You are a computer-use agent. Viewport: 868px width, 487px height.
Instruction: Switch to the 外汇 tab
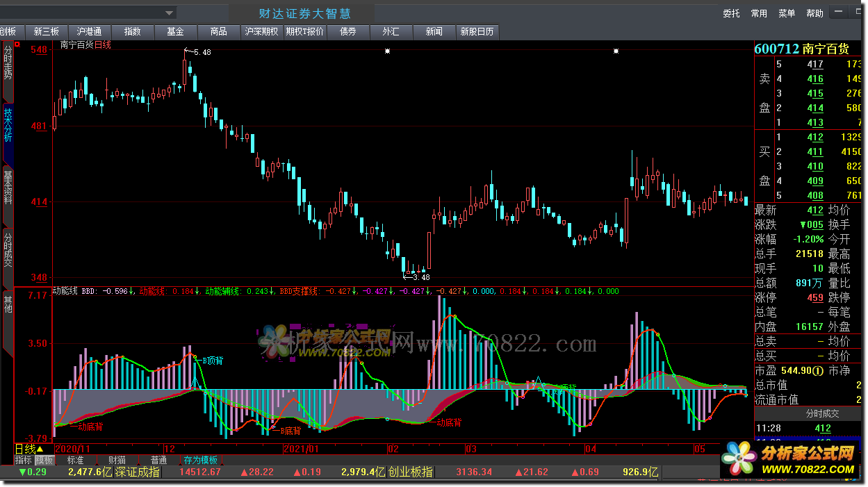(391, 32)
